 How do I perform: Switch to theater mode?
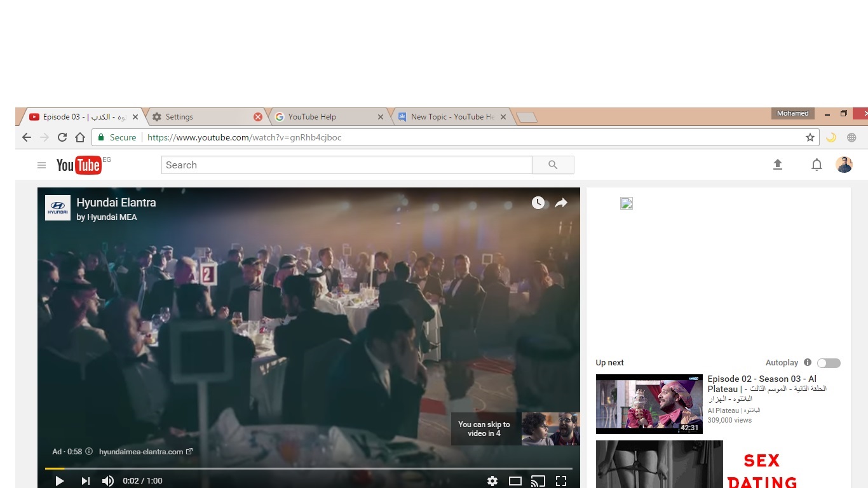515,481
